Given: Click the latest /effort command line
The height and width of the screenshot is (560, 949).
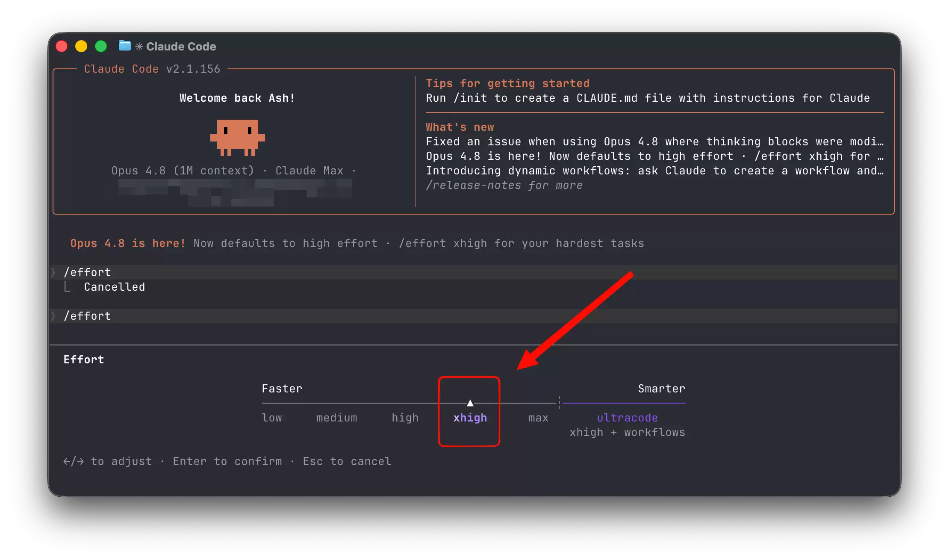Looking at the screenshot, I should click(474, 316).
